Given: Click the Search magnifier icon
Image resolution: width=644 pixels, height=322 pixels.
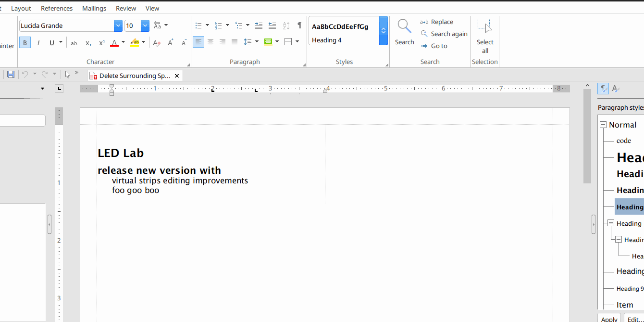Looking at the screenshot, I should tap(404, 26).
